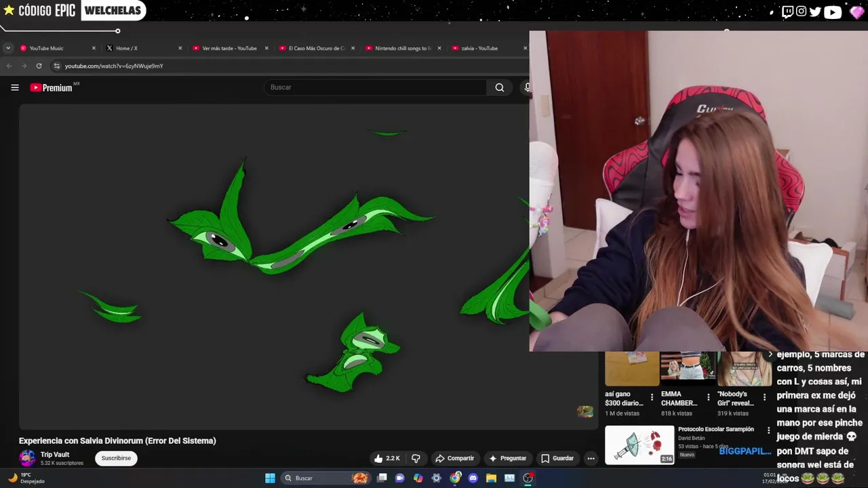Image resolution: width=868 pixels, height=488 pixels.
Task: Click the YouTube search magnifier button
Action: tap(500, 87)
